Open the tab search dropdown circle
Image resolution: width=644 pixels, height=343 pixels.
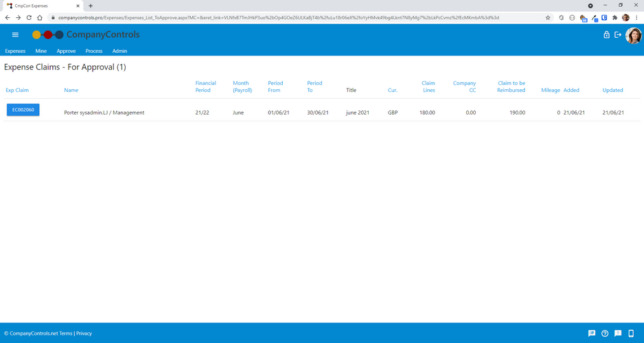[x=590, y=5]
